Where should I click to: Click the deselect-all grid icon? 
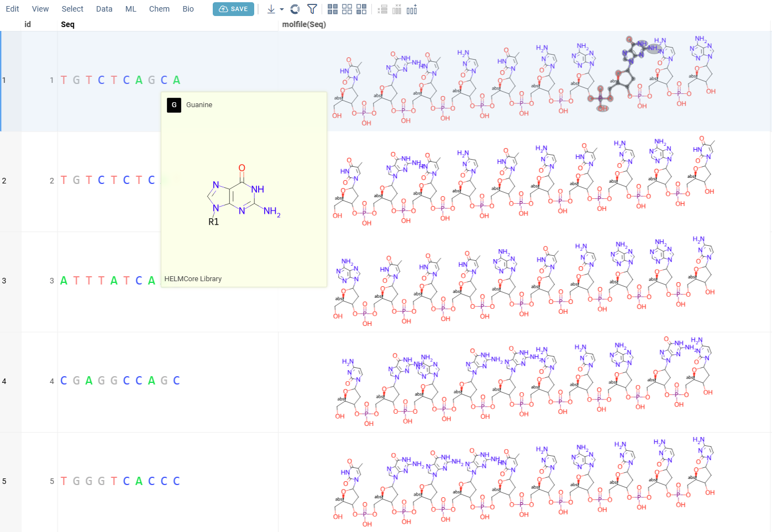pyautogui.click(x=346, y=9)
